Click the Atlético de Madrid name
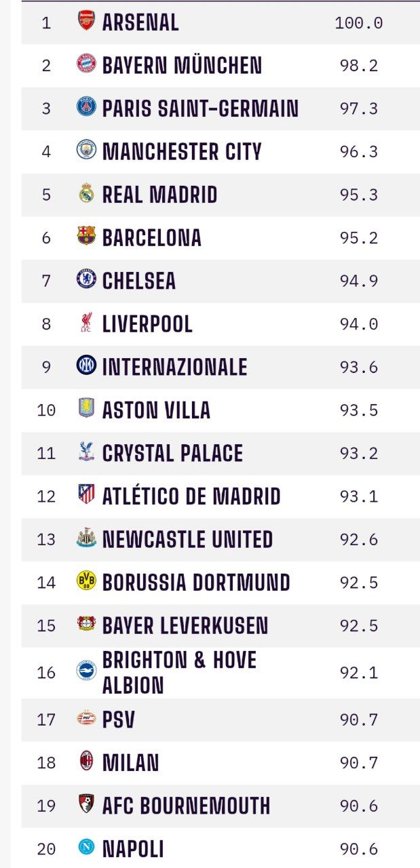 point(191,496)
